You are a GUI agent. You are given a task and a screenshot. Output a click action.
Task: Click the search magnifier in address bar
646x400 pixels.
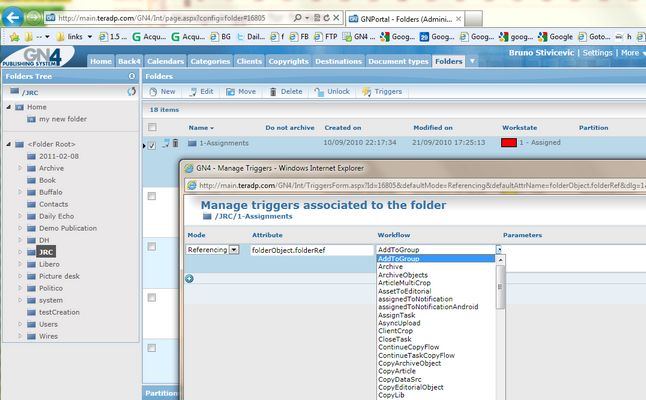tap(297, 18)
